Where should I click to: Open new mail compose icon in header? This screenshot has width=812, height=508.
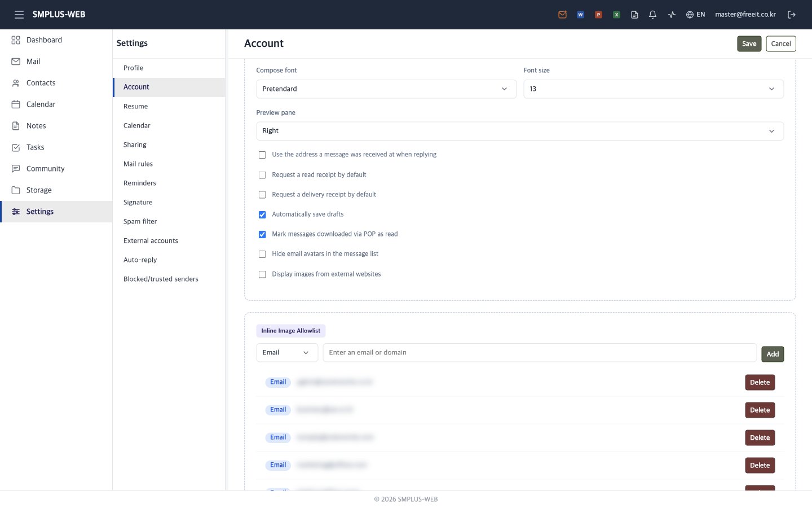click(x=562, y=15)
